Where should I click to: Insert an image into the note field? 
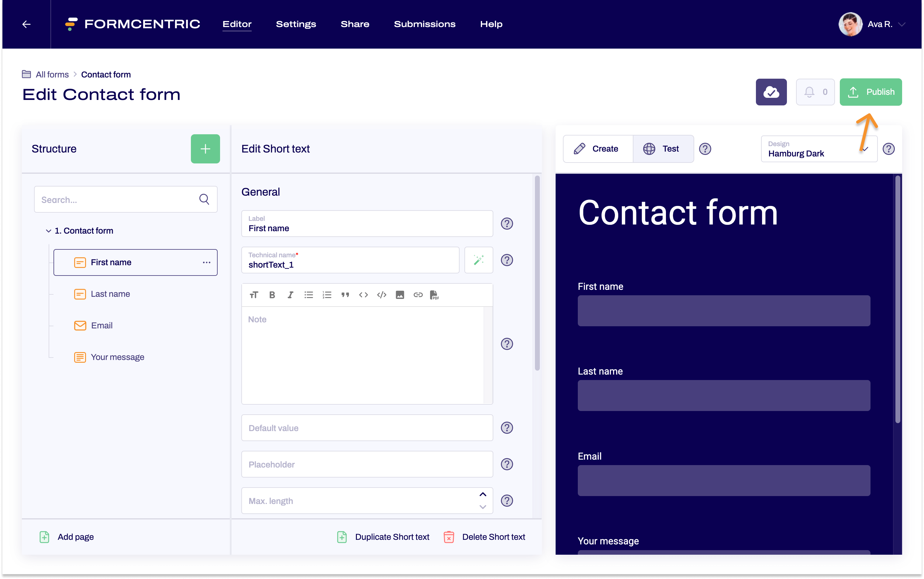coord(400,294)
